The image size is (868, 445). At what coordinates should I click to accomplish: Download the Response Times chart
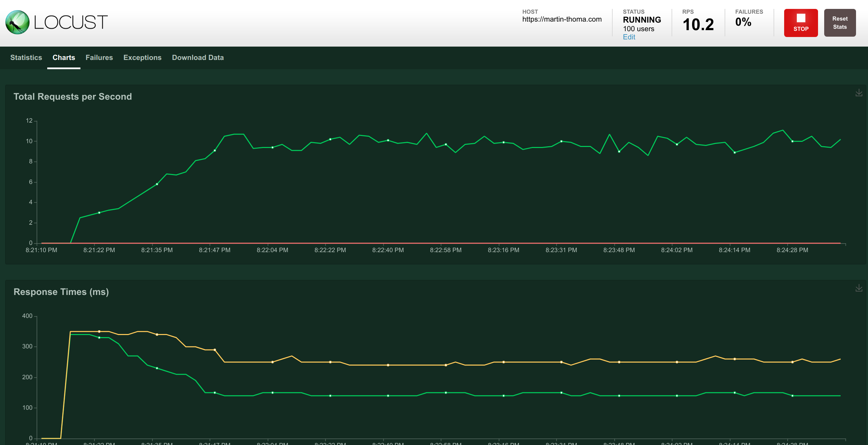click(x=859, y=288)
